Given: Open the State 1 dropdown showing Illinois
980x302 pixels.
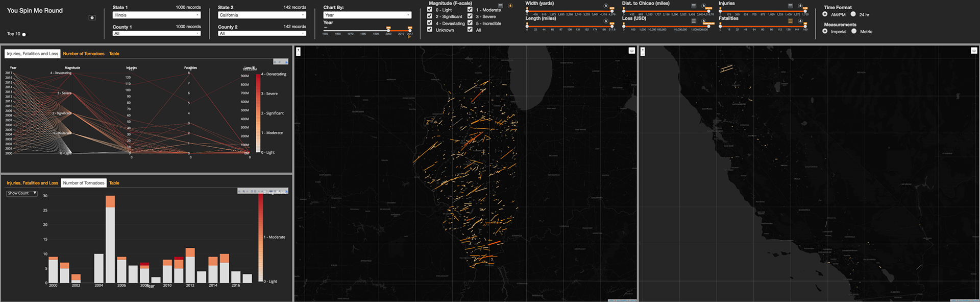Looking at the screenshot, I should tap(156, 15).
